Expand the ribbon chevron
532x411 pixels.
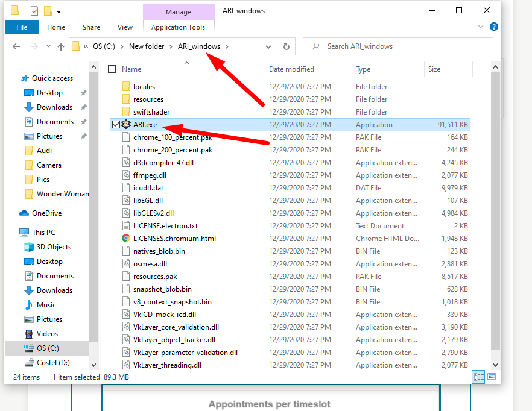pyautogui.click(x=481, y=27)
